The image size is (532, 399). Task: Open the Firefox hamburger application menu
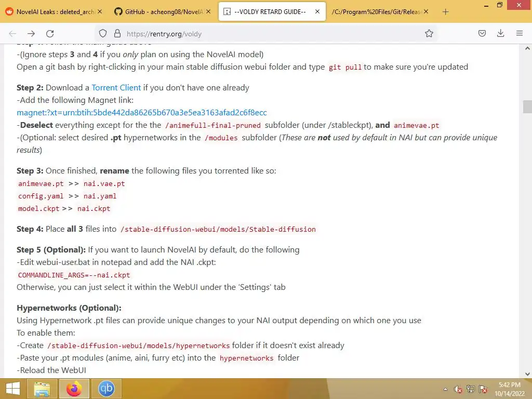point(520,33)
